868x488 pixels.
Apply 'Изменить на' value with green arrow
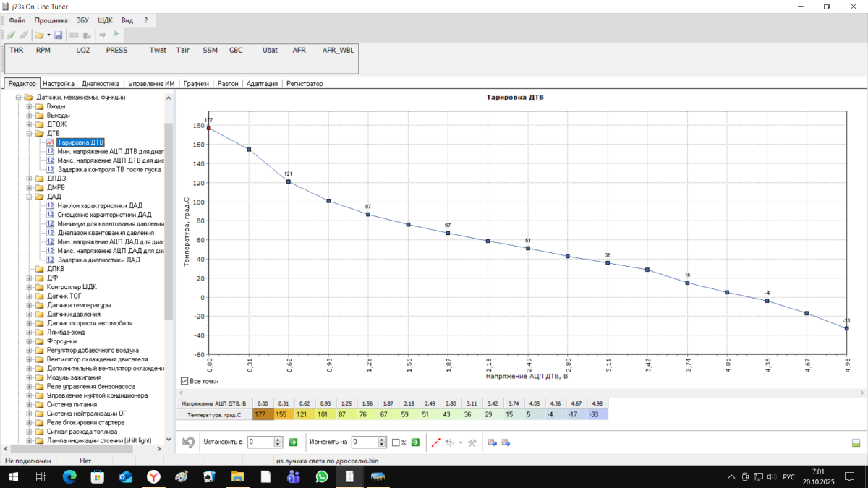415,442
